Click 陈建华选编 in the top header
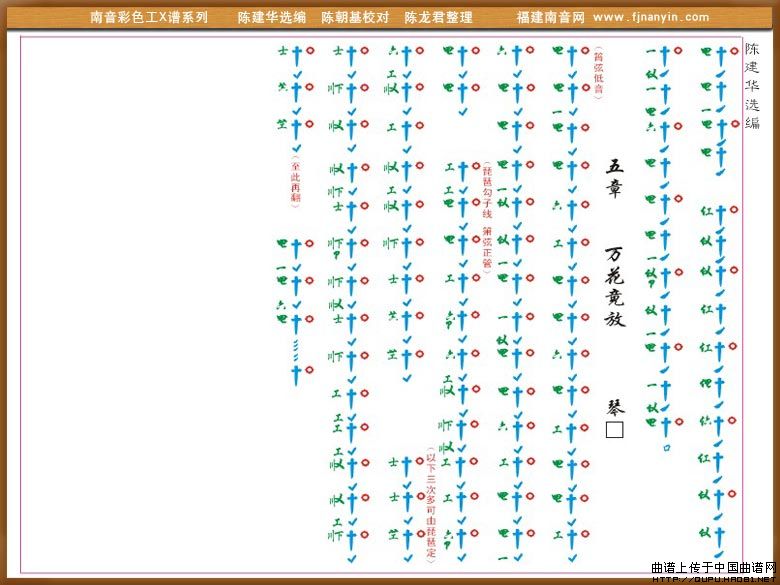The height and width of the screenshot is (585, 780). point(271,17)
